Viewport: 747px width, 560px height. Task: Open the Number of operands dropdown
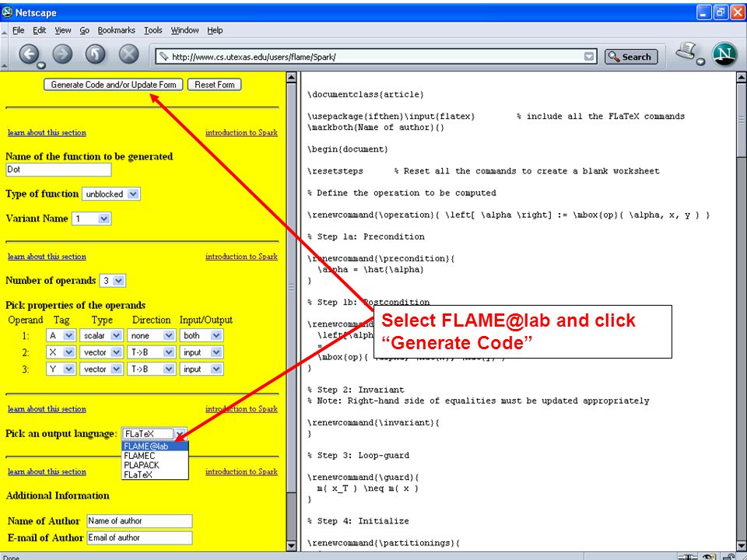point(112,281)
